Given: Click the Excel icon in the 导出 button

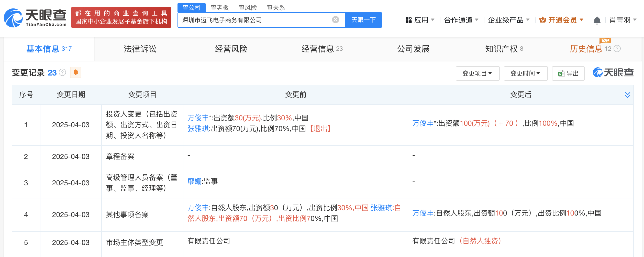Looking at the screenshot, I should 561,73.
